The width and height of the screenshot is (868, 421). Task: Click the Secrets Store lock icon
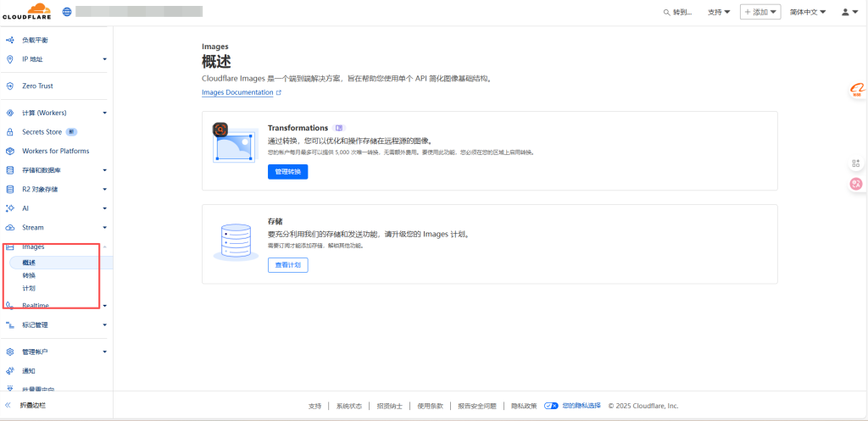[9, 132]
